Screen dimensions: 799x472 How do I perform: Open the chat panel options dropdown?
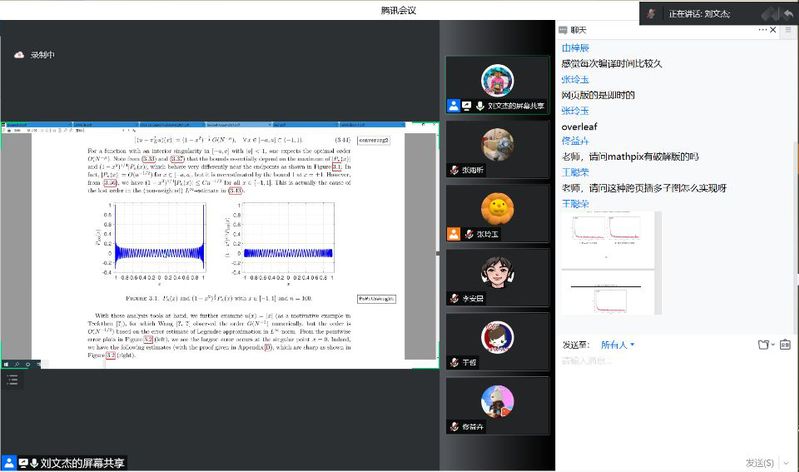pos(760,30)
